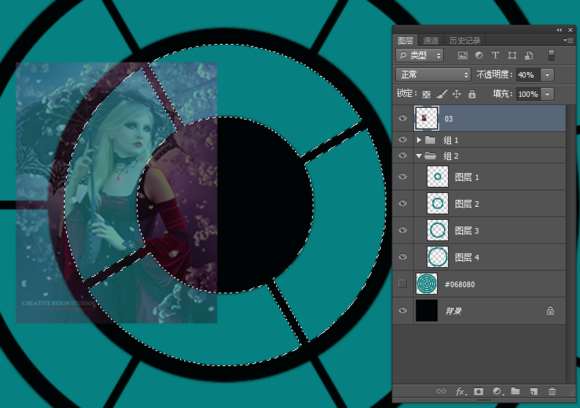Image resolution: width=580 pixels, height=408 pixels.
Task: Click the 组 2 open folder icon
Action: tap(430, 156)
